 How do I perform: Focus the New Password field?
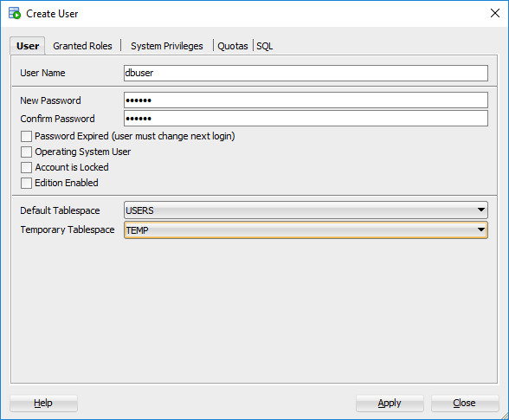pos(306,100)
